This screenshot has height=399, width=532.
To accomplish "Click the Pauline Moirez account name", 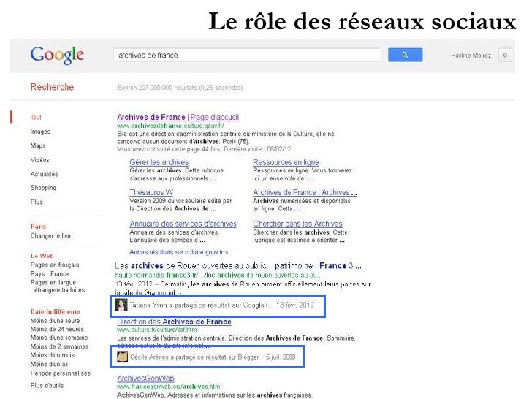I will coord(471,56).
